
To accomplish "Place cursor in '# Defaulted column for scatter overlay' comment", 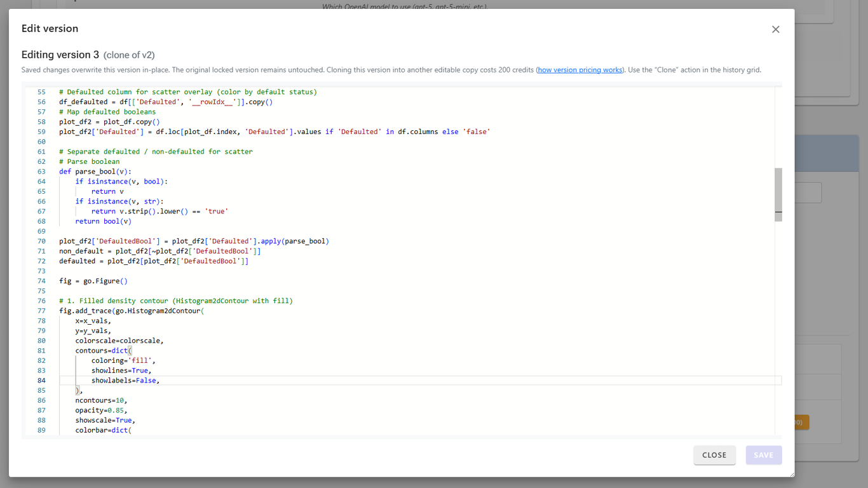I will [188, 92].
